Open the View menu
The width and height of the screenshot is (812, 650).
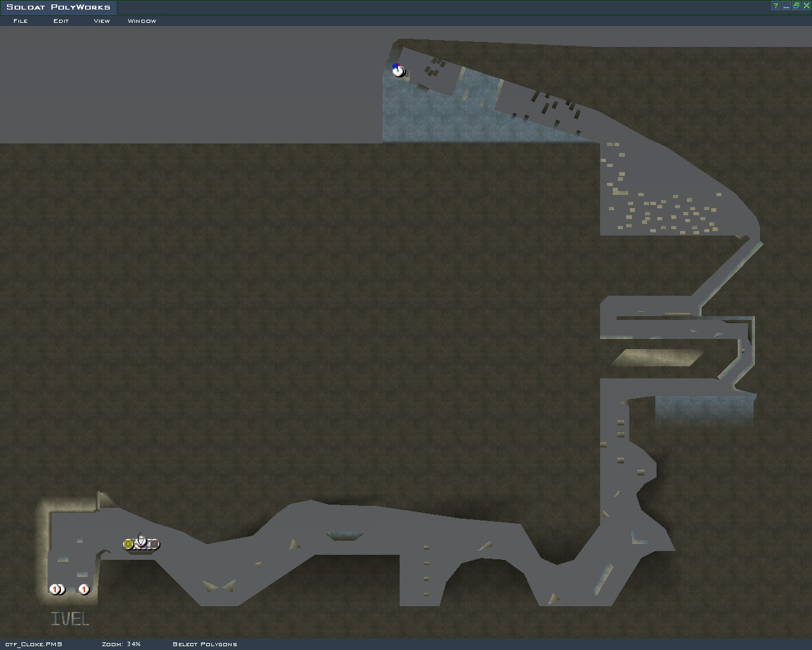[x=101, y=21]
